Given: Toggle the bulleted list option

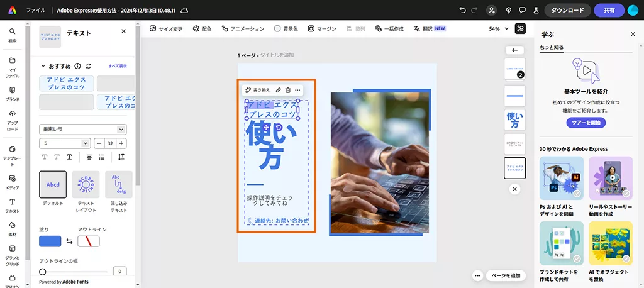Looking at the screenshot, I should (x=101, y=157).
